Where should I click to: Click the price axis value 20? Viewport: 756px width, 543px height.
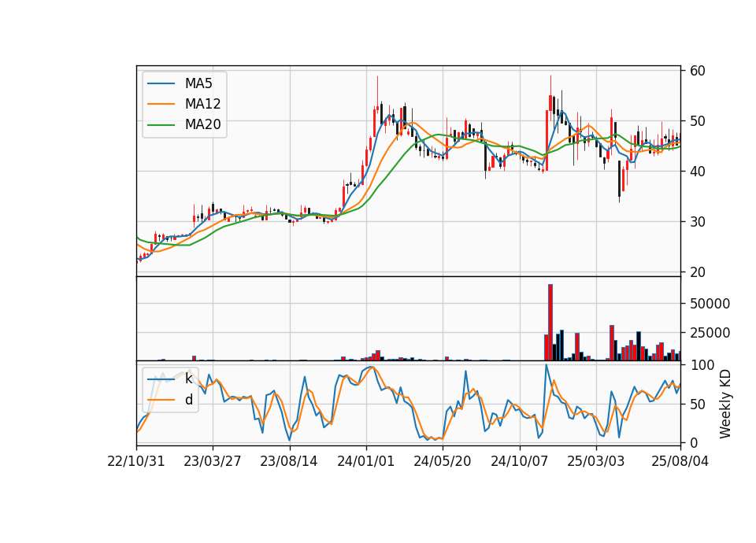tap(697, 272)
